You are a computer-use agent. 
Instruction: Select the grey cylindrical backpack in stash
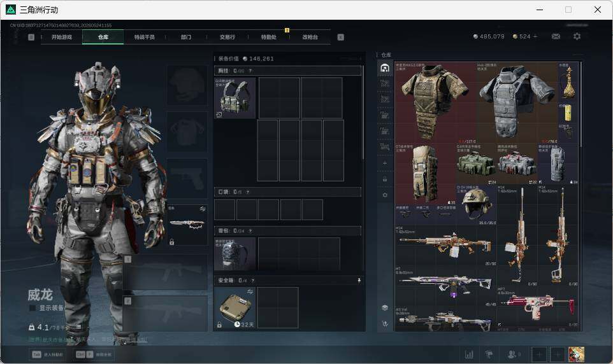(558, 164)
